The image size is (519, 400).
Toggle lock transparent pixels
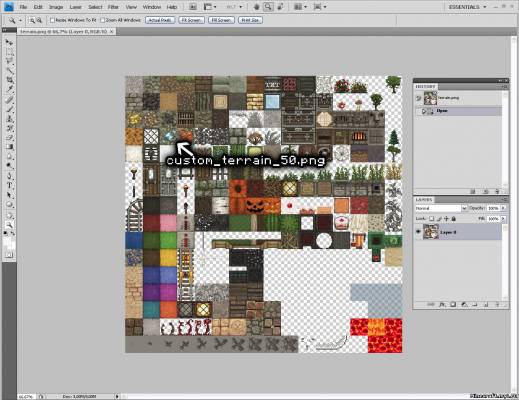431,219
